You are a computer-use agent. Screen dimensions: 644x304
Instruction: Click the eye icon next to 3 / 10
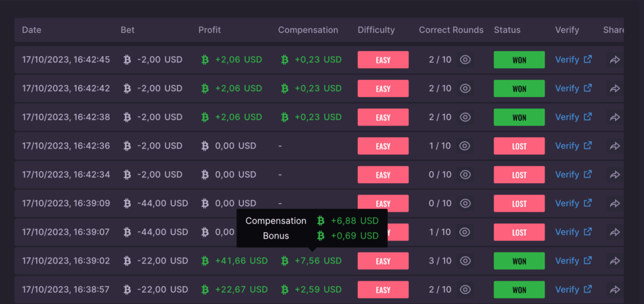click(465, 261)
